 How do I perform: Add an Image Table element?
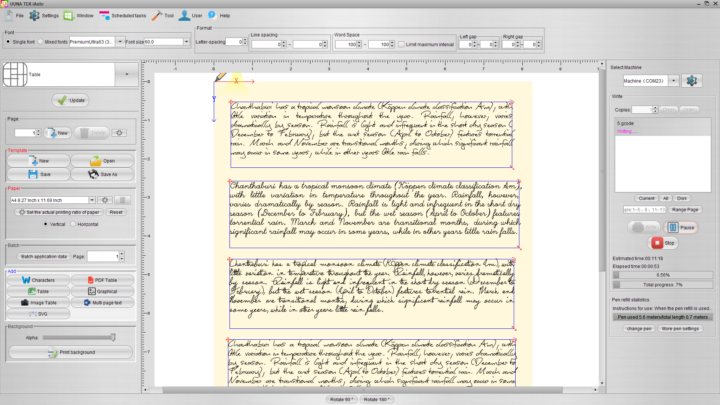39,303
